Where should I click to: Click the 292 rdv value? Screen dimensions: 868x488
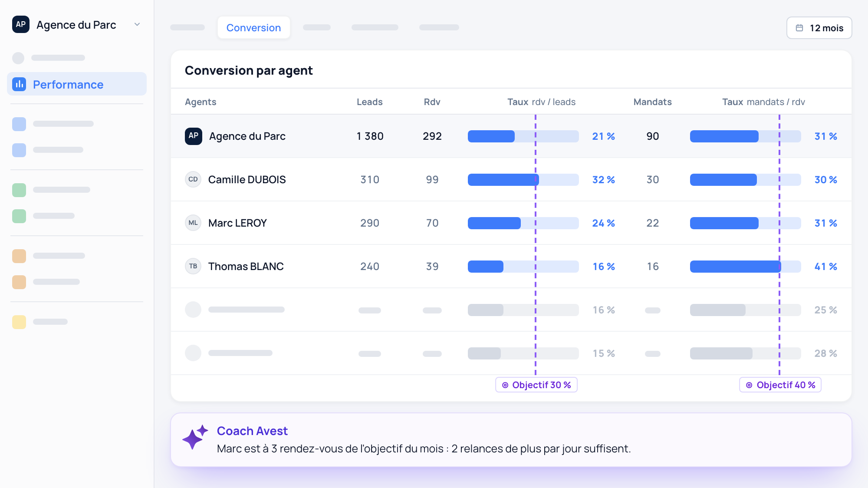coord(432,136)
